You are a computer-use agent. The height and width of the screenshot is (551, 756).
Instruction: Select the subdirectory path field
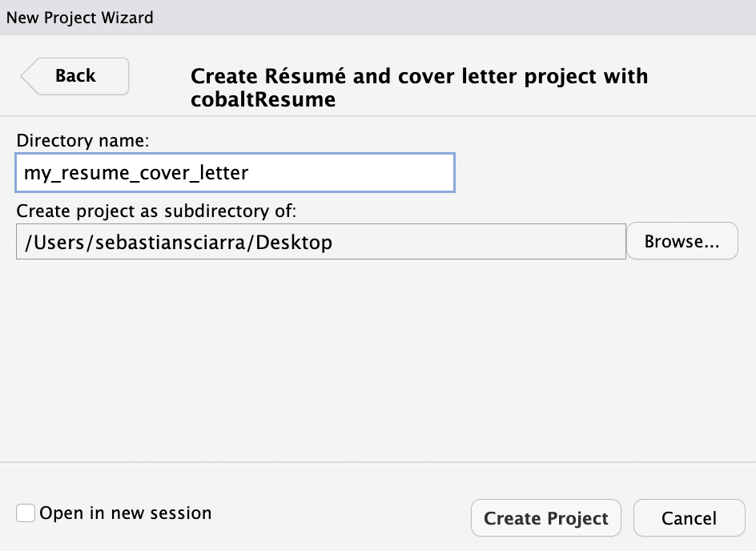320,241
